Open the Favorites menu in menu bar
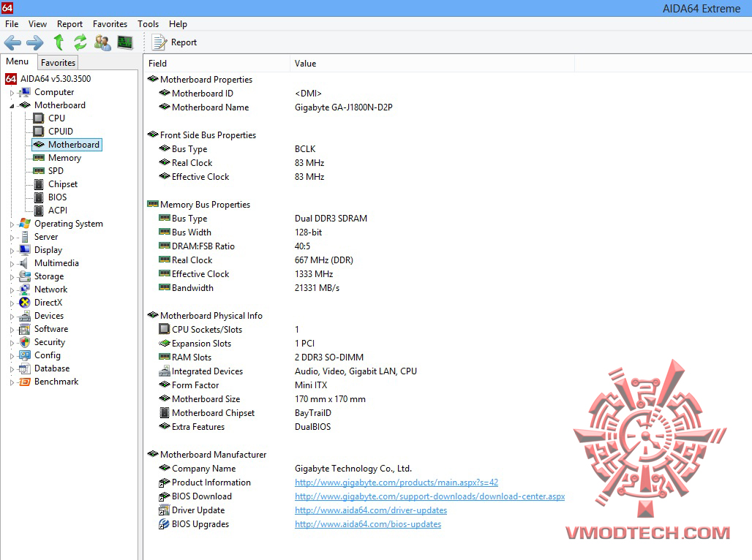 tap(110, 24)
